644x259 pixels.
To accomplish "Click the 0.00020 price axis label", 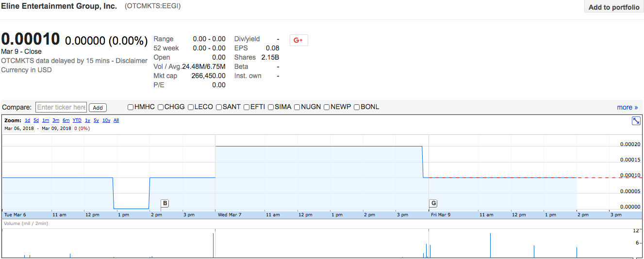I will pyautogui.click(x=630, y=144).
